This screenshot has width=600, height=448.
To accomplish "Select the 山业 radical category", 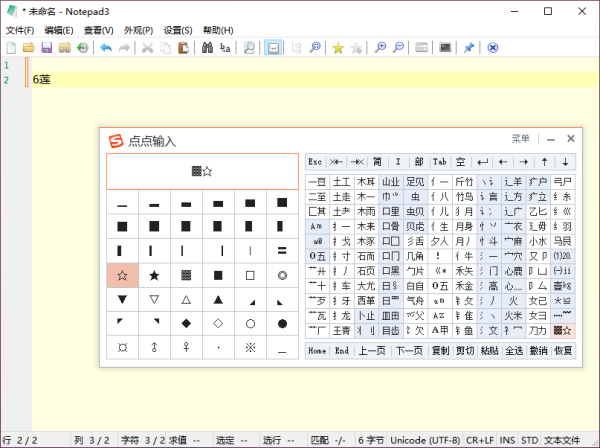I will [391, 182].
